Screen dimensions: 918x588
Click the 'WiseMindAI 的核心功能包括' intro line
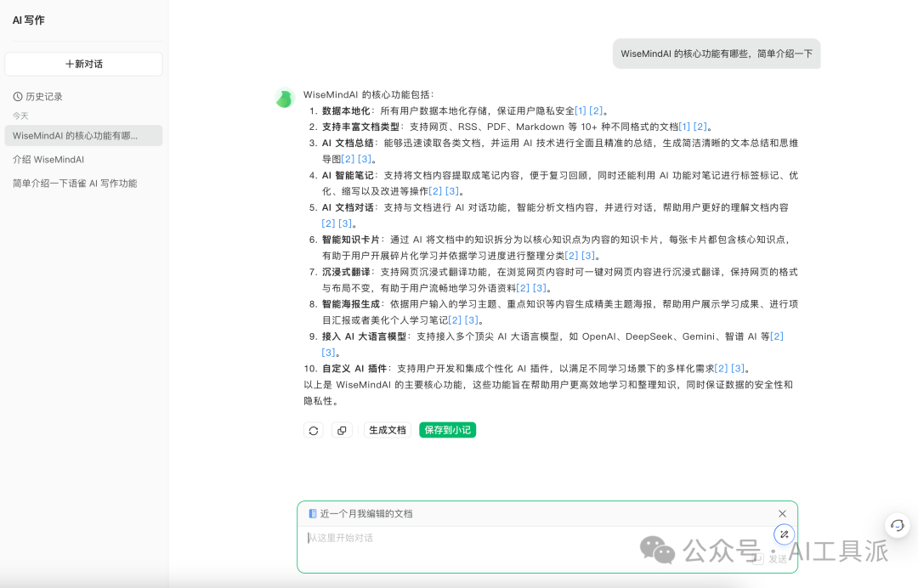point(369,95)
